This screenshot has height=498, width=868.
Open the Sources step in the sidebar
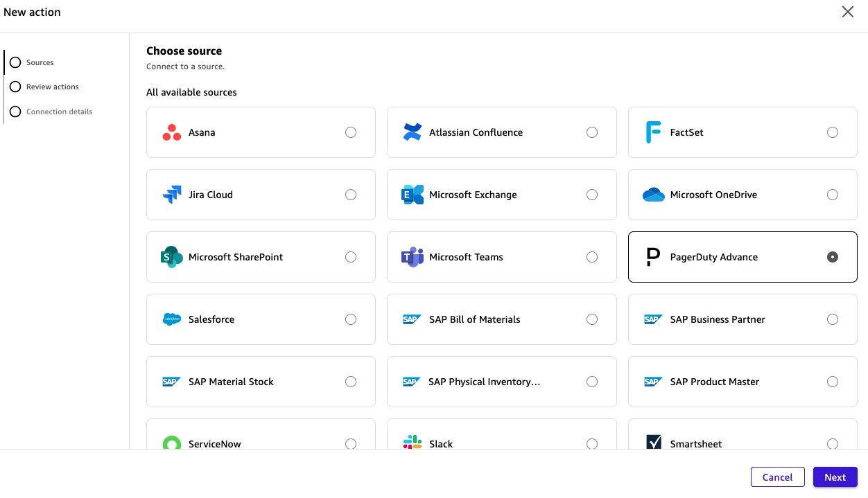tap(15, 62)
